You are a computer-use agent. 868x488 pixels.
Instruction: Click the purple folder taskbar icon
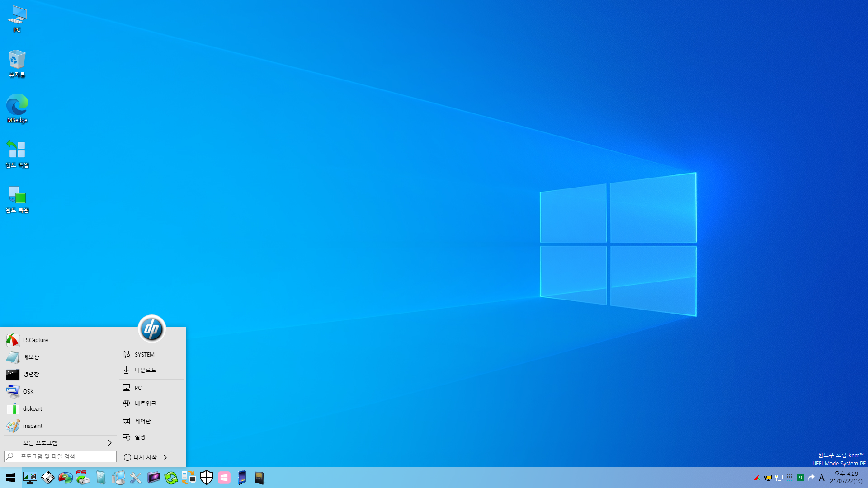(x=153, y=478)
